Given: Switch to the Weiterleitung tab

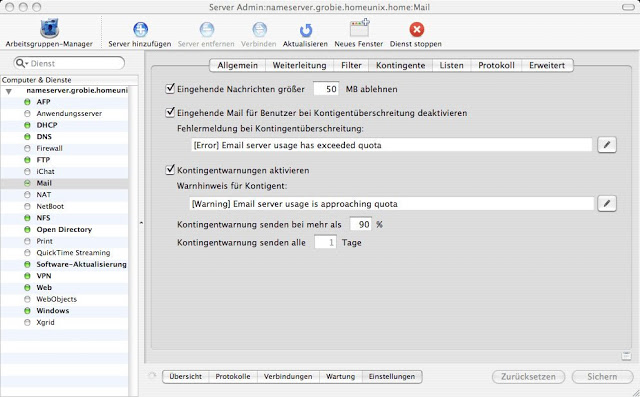Looking at the screenshot, I should [x=300, y=65].
